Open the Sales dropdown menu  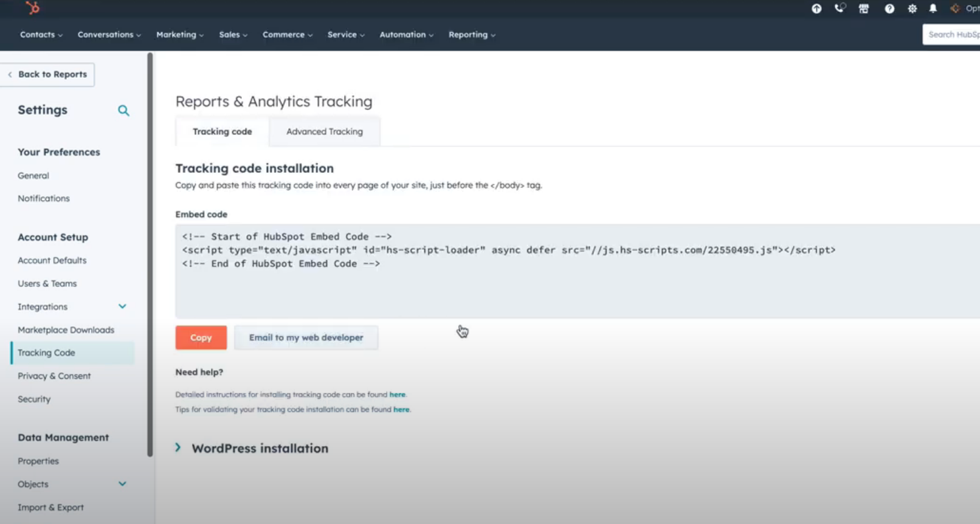[233, 35]
